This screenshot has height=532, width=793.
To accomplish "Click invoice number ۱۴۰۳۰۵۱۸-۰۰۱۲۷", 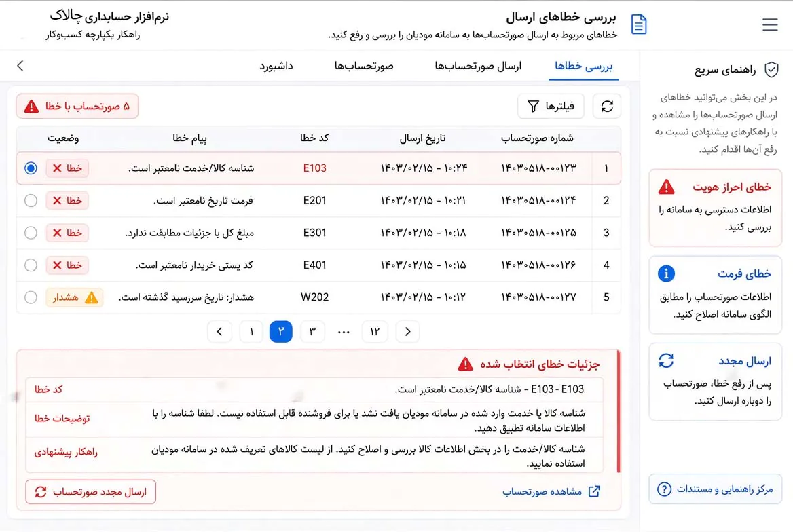I will tap(538, 297).
